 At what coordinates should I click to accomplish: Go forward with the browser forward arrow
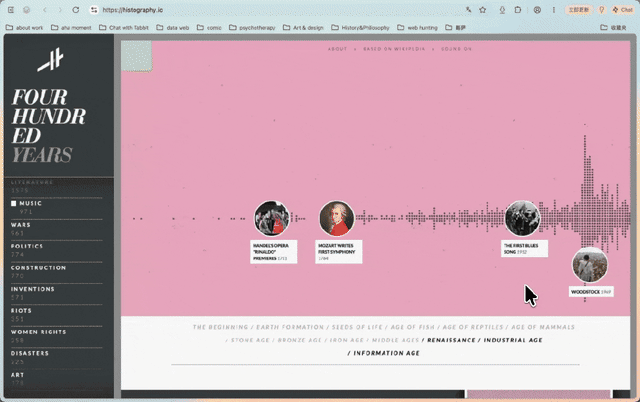click(60, 10)
